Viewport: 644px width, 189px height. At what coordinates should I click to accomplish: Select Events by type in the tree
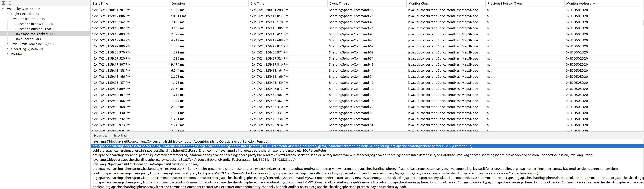pos(17,9)
